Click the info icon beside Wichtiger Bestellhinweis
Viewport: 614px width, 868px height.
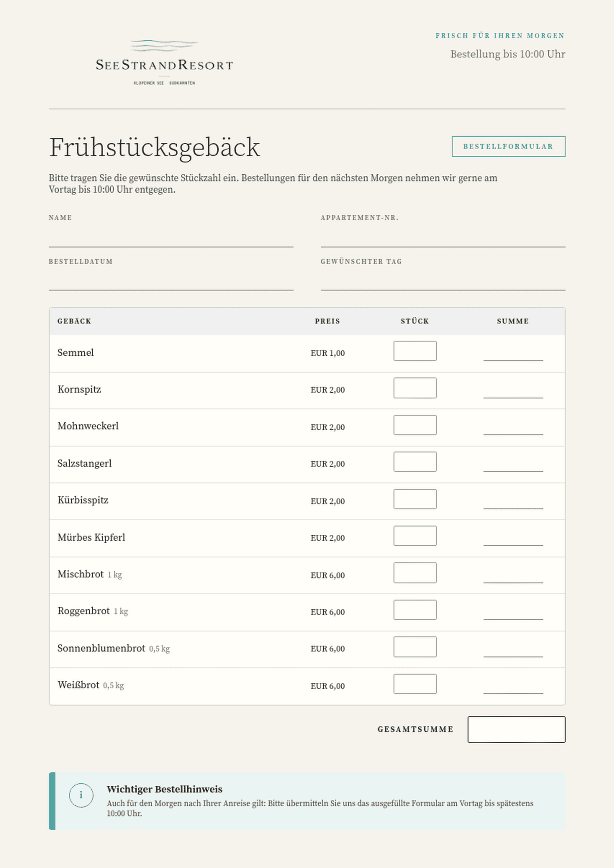tap(81, 795)
